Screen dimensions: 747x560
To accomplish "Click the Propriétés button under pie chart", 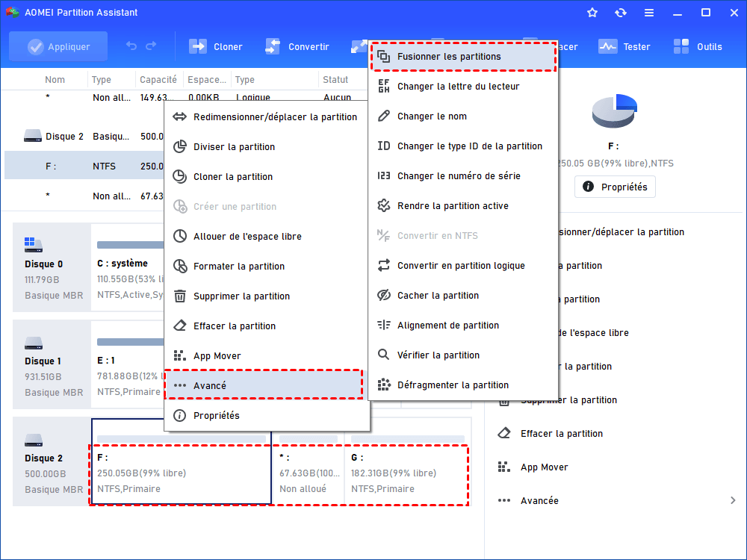I will pyautogui.click(x=615, y=186).
